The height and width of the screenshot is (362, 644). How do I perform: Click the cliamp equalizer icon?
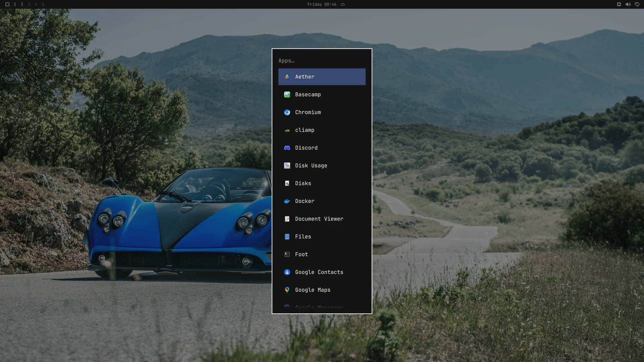tap(287, 130)
